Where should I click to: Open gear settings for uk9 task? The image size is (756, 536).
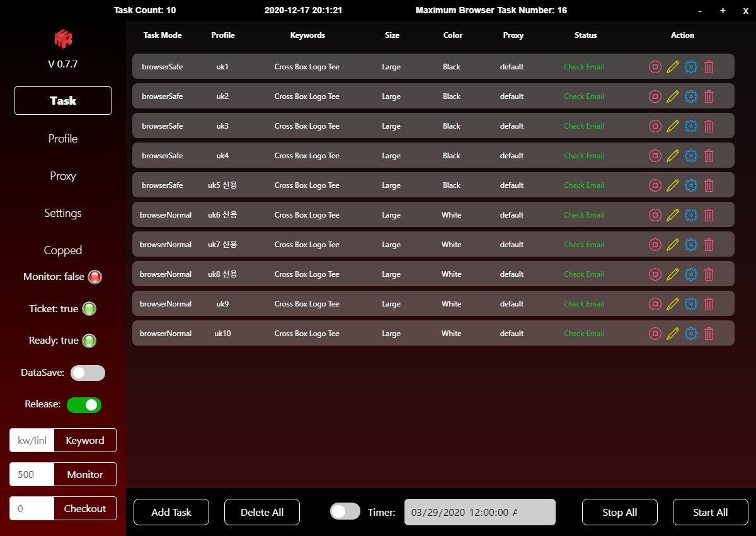pyautogui.click(x=691, y=304)
